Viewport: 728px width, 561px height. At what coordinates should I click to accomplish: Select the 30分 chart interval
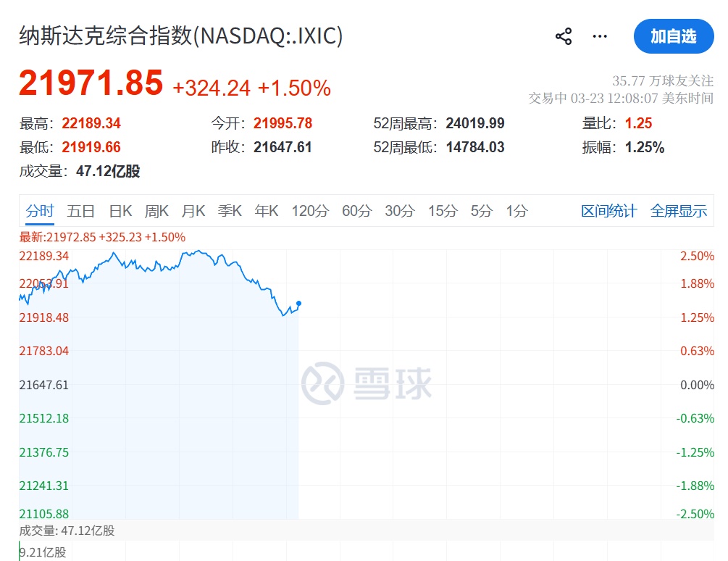[400, 211]
